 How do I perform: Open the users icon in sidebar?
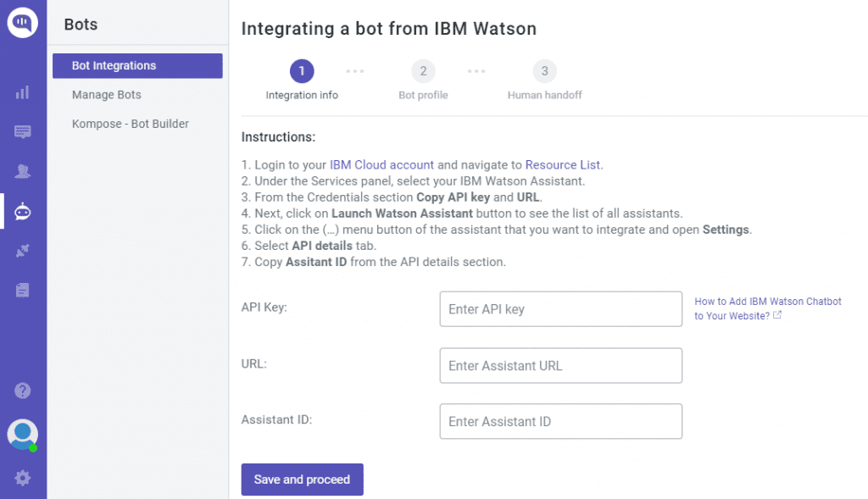23,171
